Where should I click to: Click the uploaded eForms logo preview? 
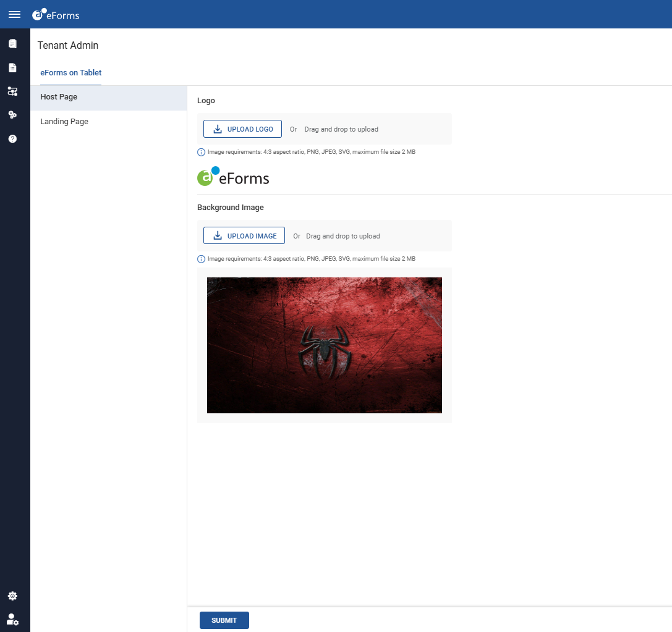pos(233,177)
